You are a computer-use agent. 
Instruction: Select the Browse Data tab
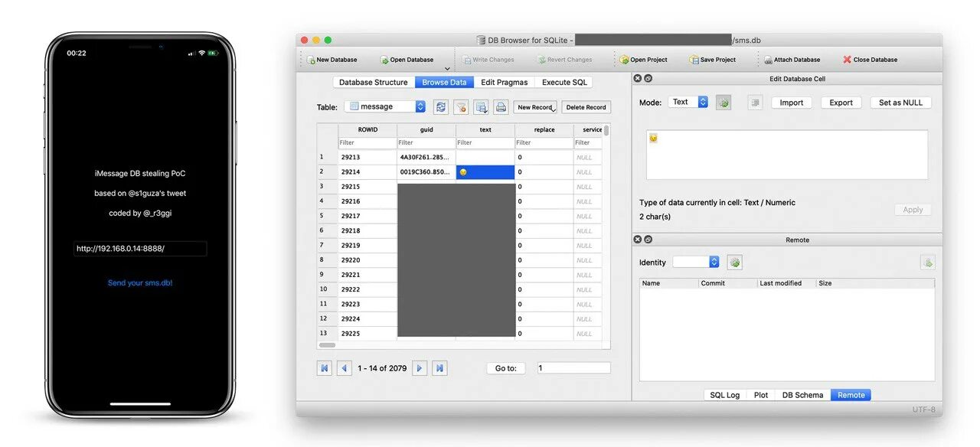point(444,83)
